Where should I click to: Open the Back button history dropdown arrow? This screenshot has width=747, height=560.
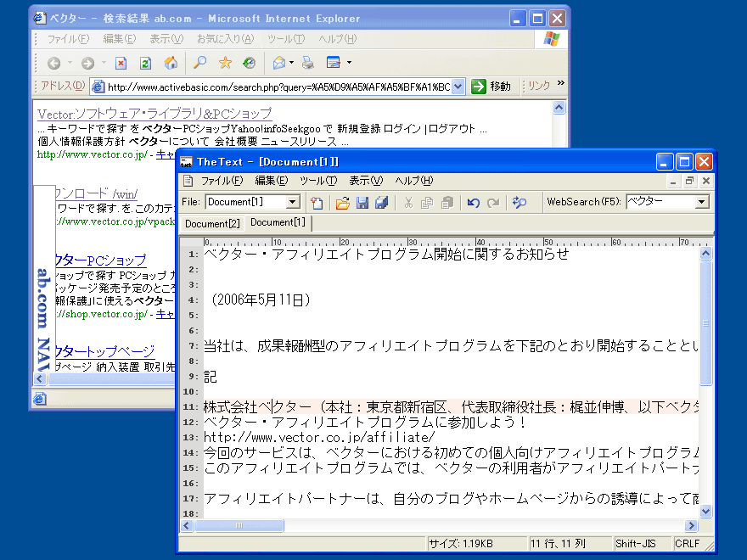click(70, 63)
